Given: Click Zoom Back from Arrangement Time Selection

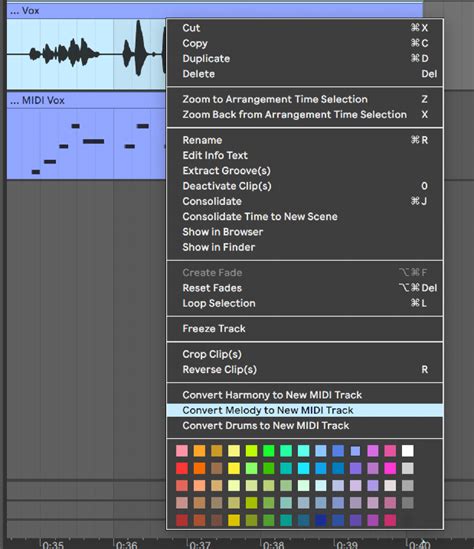Looking at the screenshot, I should pyautogui.click(x=305, y=115).
